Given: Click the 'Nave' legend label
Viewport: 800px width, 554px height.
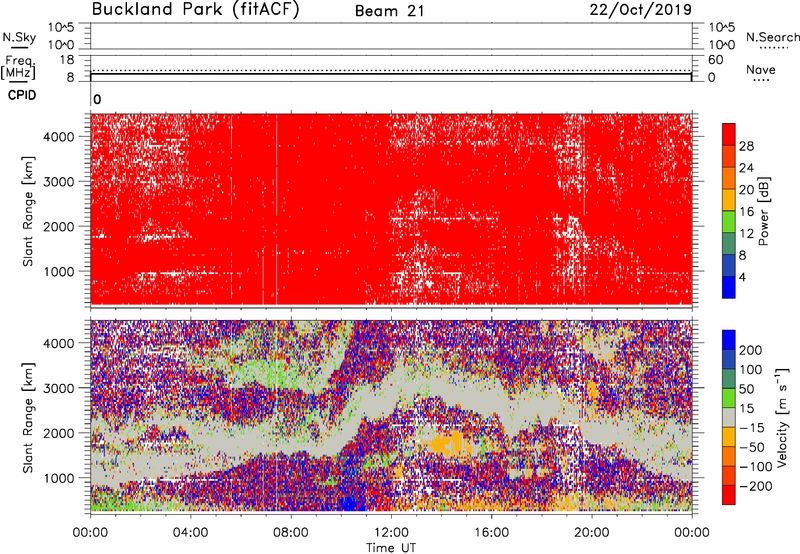Looking at the screenshot, I should pyautogui.click(x=761, y=69).
